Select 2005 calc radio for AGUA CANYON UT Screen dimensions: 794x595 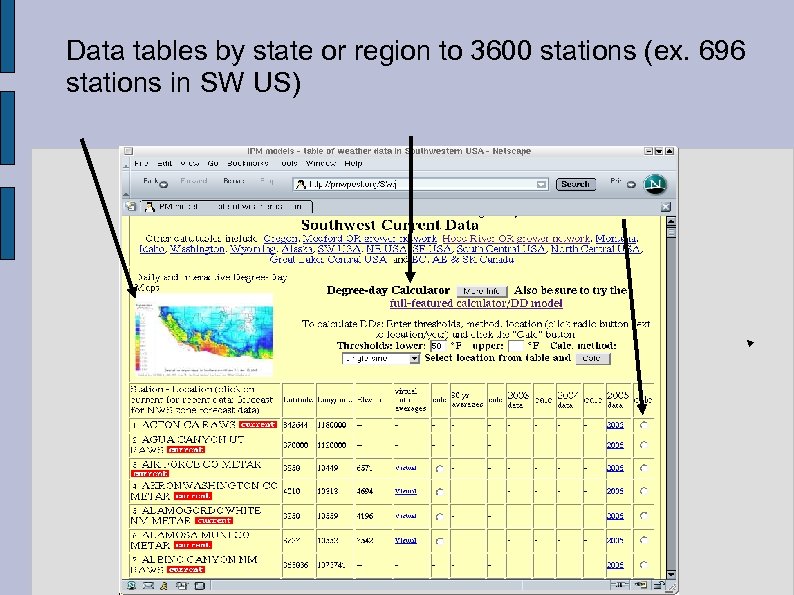[x=644, y=445]
